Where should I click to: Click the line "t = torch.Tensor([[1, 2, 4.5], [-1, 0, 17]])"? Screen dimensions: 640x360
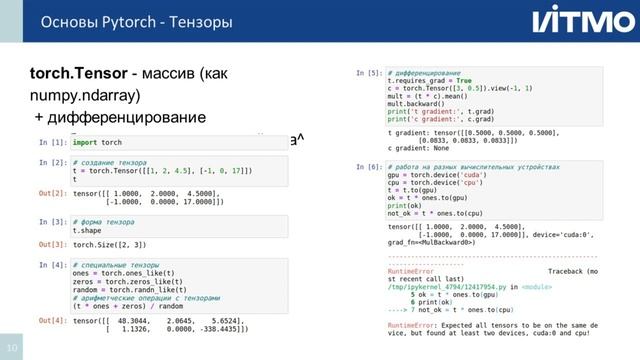click(162, 171)
